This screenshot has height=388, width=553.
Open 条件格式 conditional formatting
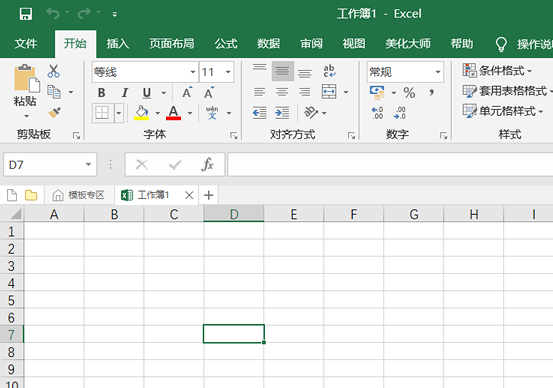pyautogui.click(x=497, y=71)
